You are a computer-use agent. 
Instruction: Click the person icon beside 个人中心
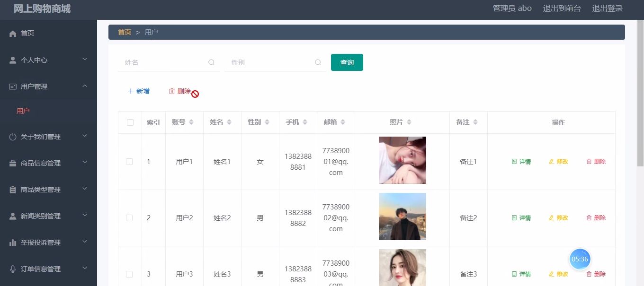coord(13,60)
